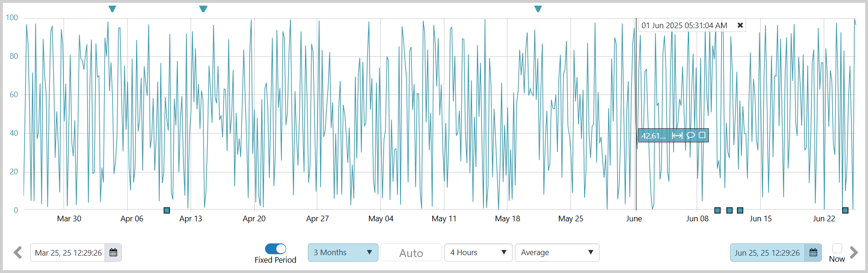The image size is (868, 273).
Task: Click the start date field Mar 25
Action: coord(69,253)
